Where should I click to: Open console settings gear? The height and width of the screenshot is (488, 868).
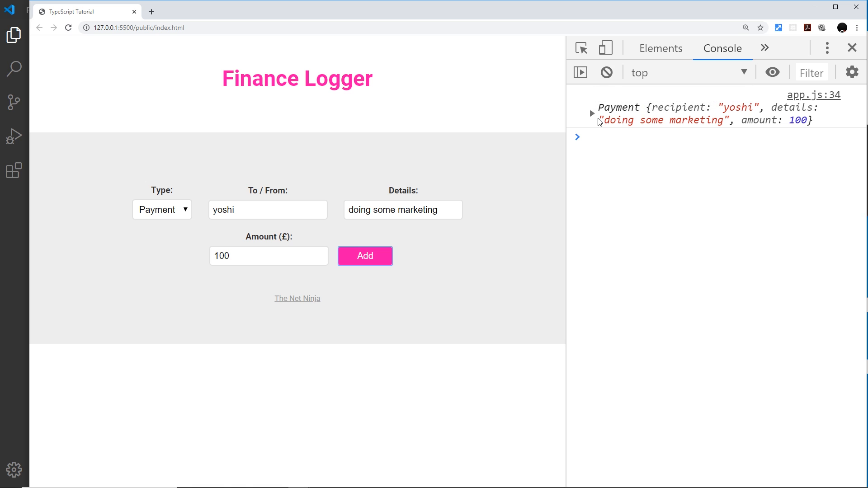coord(852,72)
